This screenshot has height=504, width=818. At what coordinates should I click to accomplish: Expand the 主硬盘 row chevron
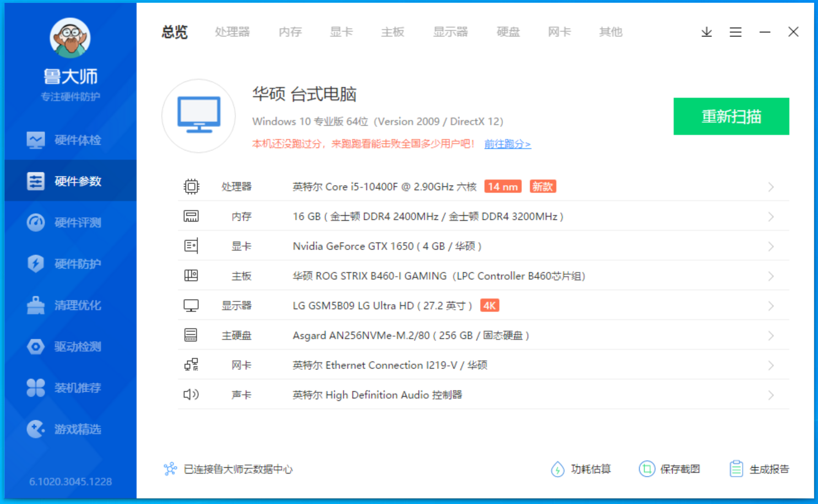point(771,336)
